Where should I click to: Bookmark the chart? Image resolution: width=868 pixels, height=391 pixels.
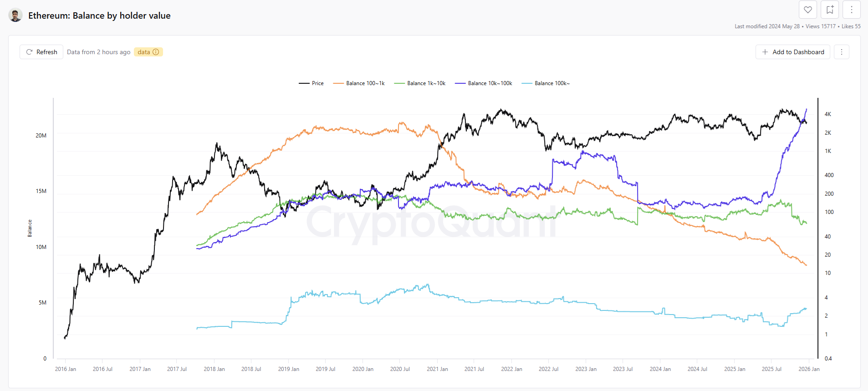(x=829, y=10)
